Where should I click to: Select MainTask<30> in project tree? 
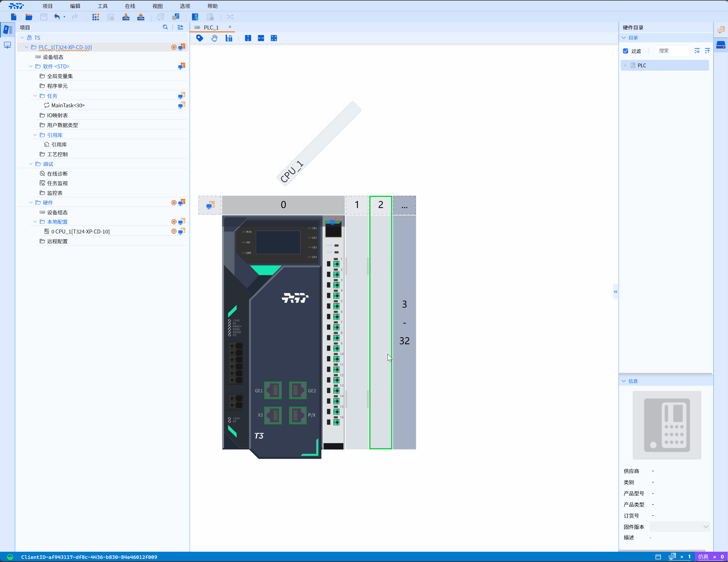[68, 105]
